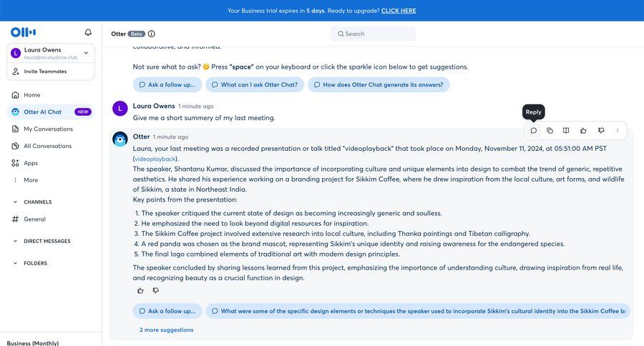Screen dimensions: 644x346
Task: Click the Beta badge next to Otter
Action: 137,34
